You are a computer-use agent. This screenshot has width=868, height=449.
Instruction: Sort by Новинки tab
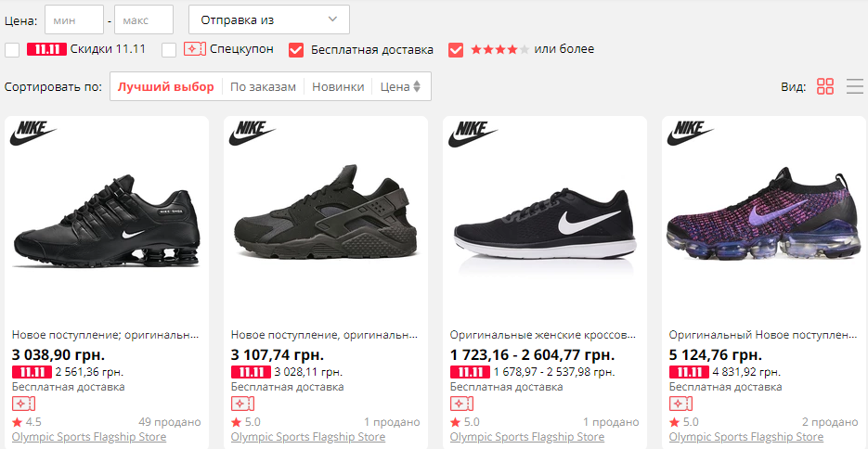coord(338,86)
